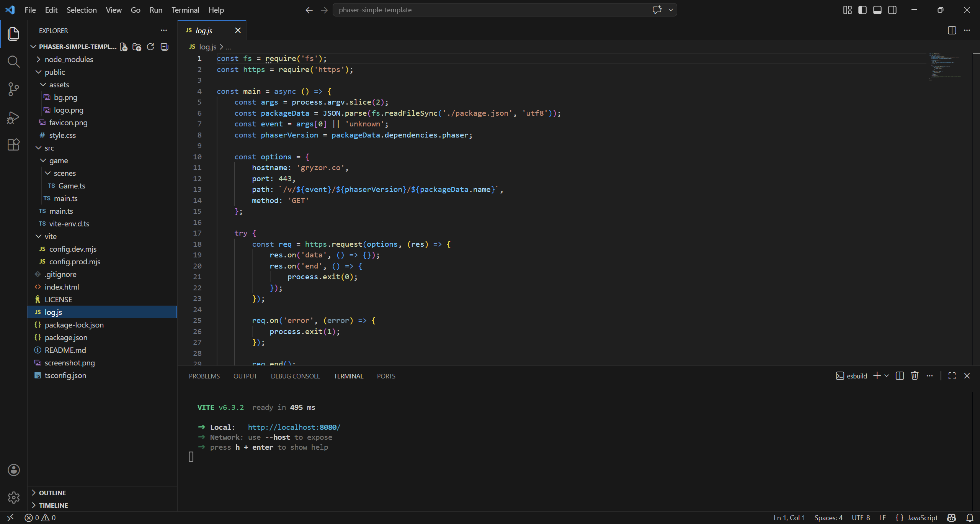Expand the OUTLINE section
The image size is (980, 524).
[x=52, y=493]
